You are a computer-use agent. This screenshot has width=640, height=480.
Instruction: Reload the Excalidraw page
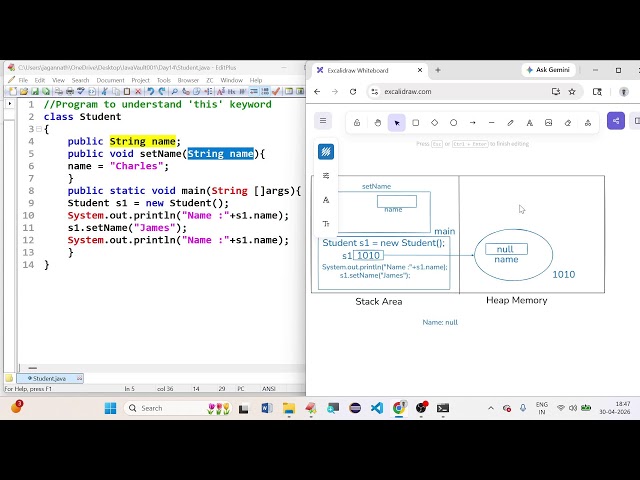pyautogui.click(x=353, y=91)
